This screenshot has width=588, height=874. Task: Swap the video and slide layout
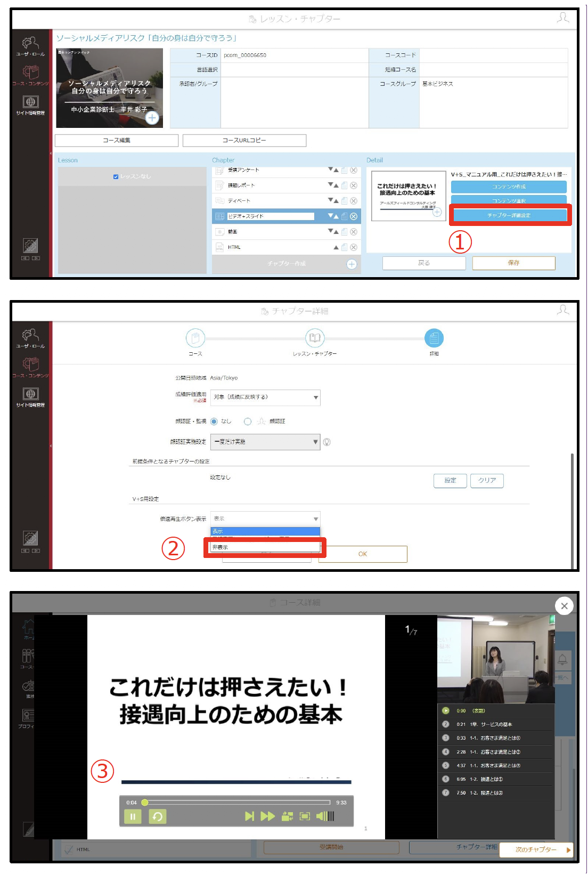[288, 816]
